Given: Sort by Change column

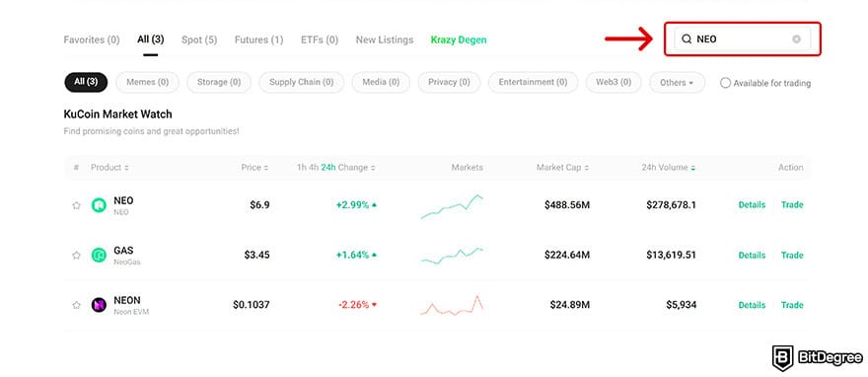Looking at the screenshot, I should point(356,167).
